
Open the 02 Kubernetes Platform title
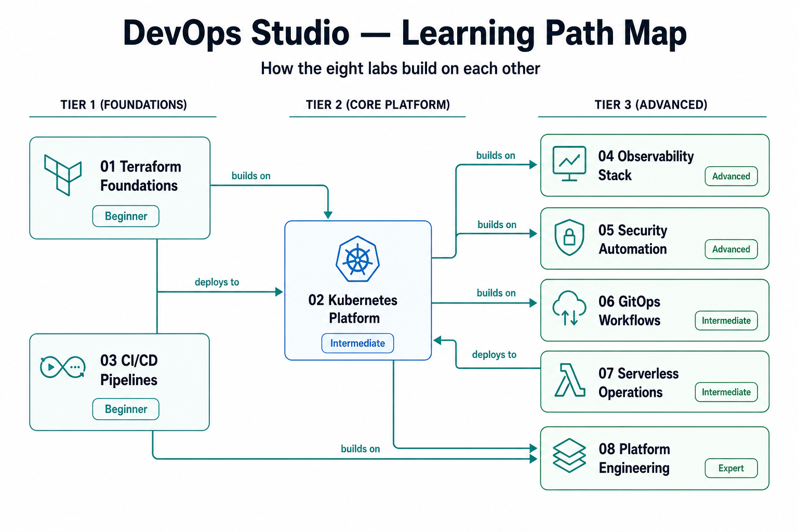pyautogui.click(x=353, y=309)
